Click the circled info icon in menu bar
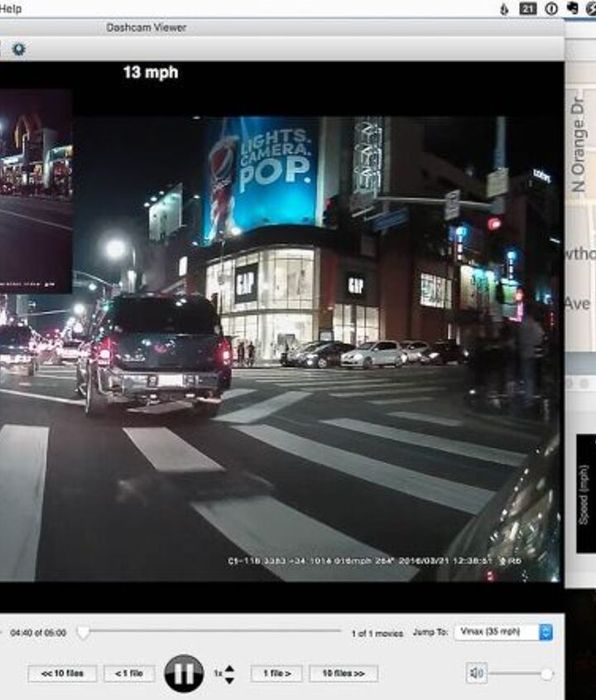The width and height of the screenshot is (596, 700). 551,8
